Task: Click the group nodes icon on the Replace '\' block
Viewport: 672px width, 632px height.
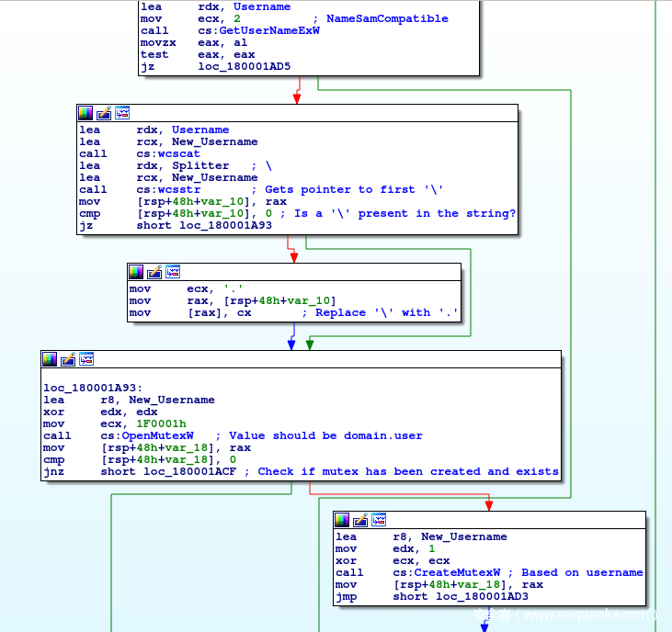Action: coord(173,272)
